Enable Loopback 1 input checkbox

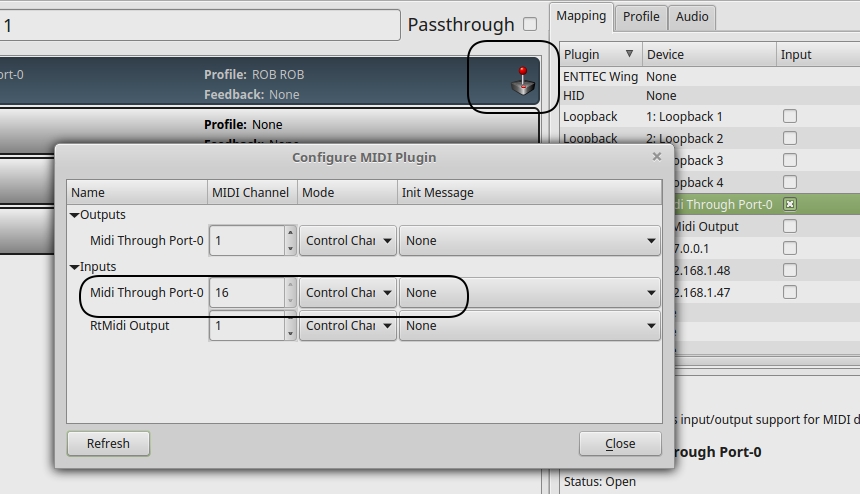click(x=790, y=116)
